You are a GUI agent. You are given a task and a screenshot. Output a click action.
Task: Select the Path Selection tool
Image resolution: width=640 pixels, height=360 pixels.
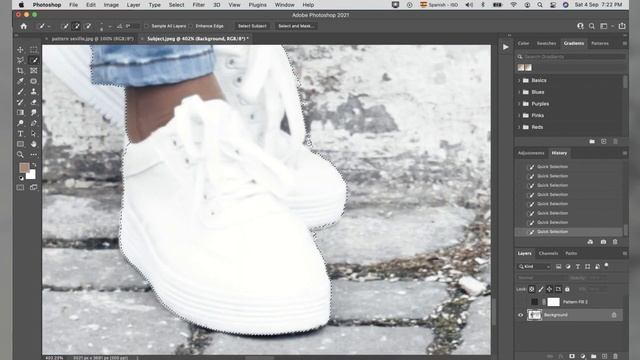point(33,134)
